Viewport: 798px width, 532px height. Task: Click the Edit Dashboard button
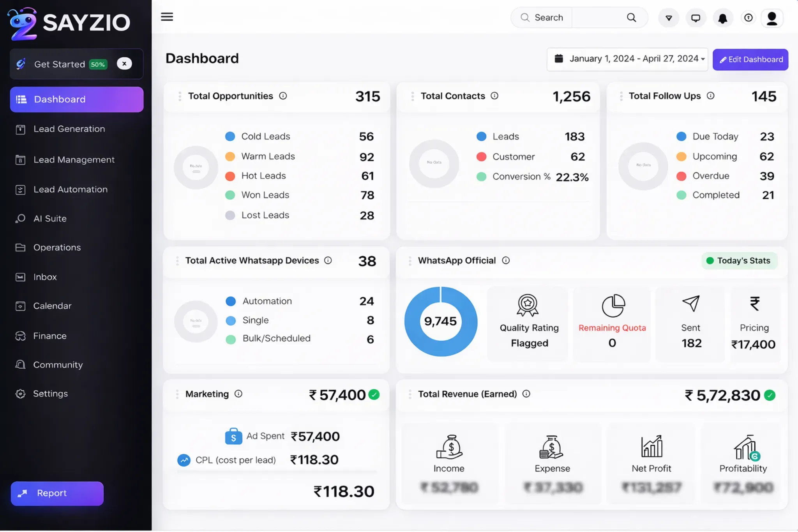coord(750,60)
